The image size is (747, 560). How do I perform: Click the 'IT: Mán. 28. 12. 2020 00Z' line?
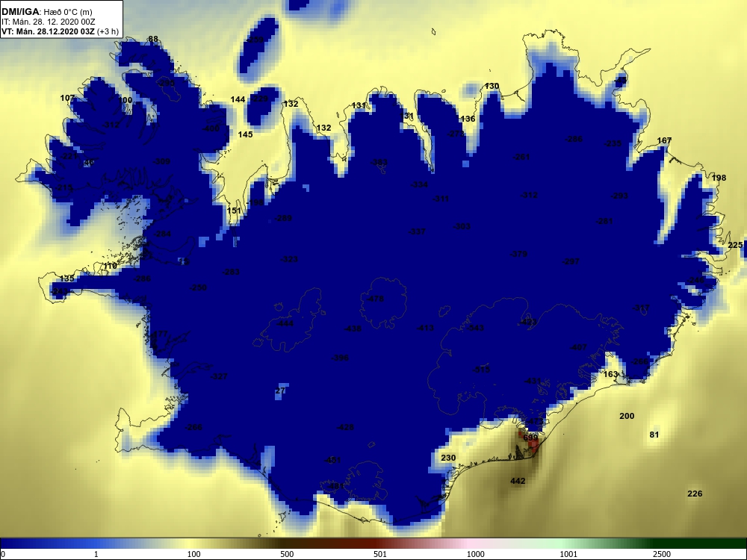pyautogui.click(x=48, y=22)
